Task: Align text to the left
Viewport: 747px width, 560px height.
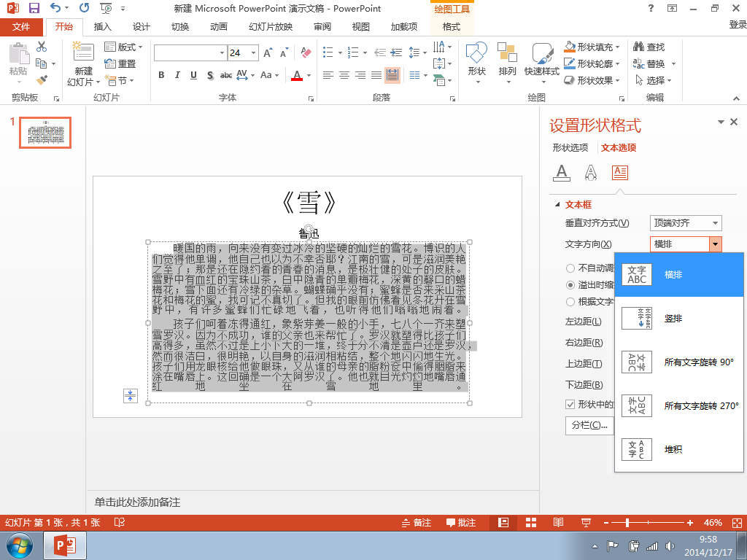Action: click(328, 75)
